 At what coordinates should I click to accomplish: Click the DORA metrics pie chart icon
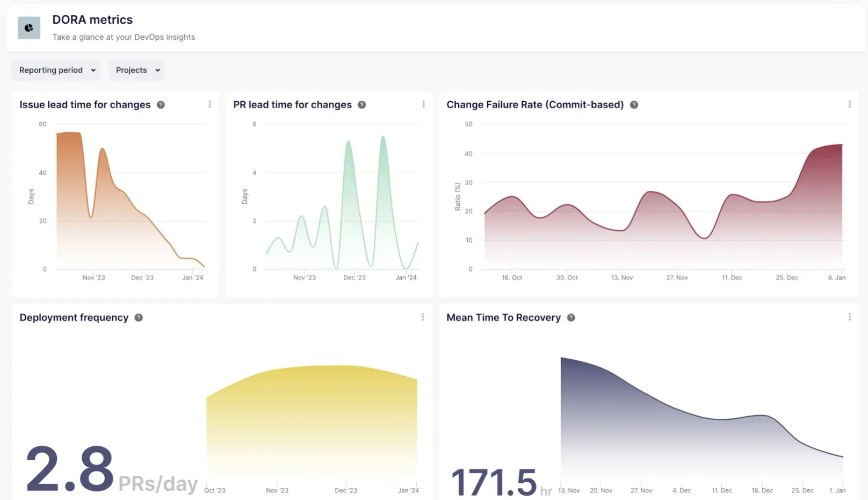(x=29, y=28)
